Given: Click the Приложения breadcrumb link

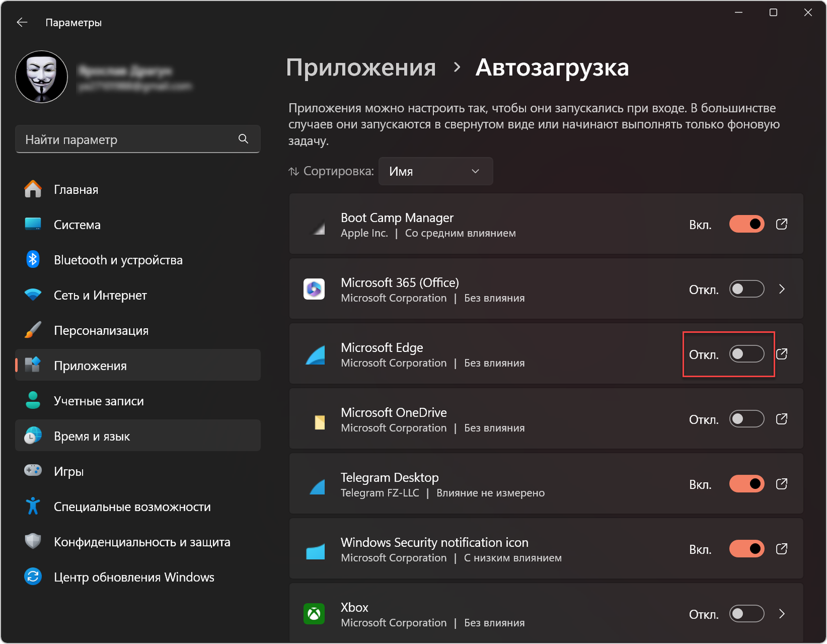Looking at the screenshot, I should click(x=361, y=68).
